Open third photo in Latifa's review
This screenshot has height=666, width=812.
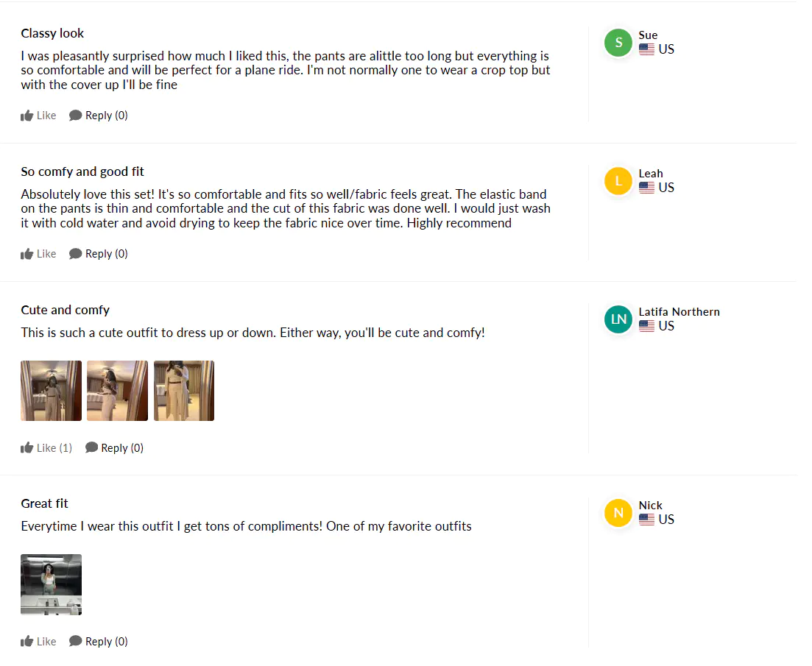pos(184,391)
